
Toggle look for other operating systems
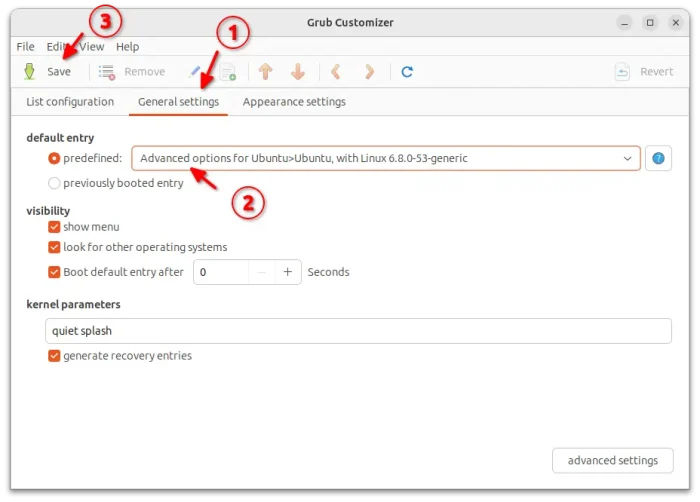click(54, 247)
